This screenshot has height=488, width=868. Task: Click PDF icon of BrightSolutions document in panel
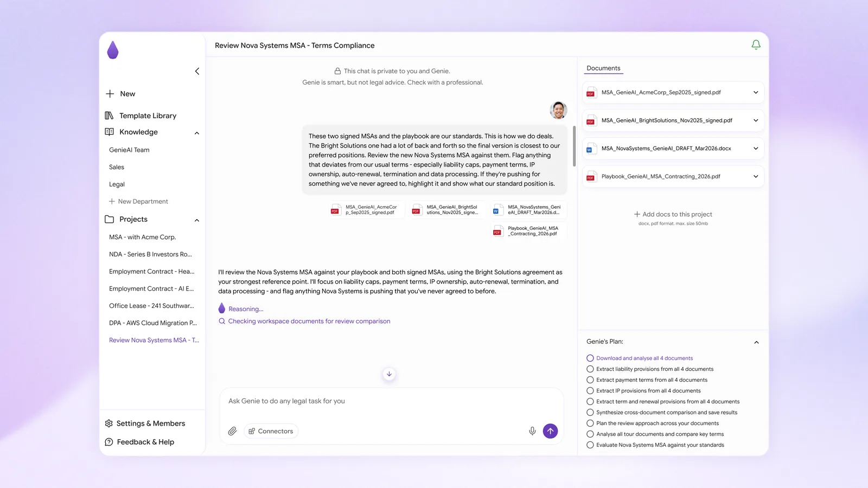coord(591,121)
